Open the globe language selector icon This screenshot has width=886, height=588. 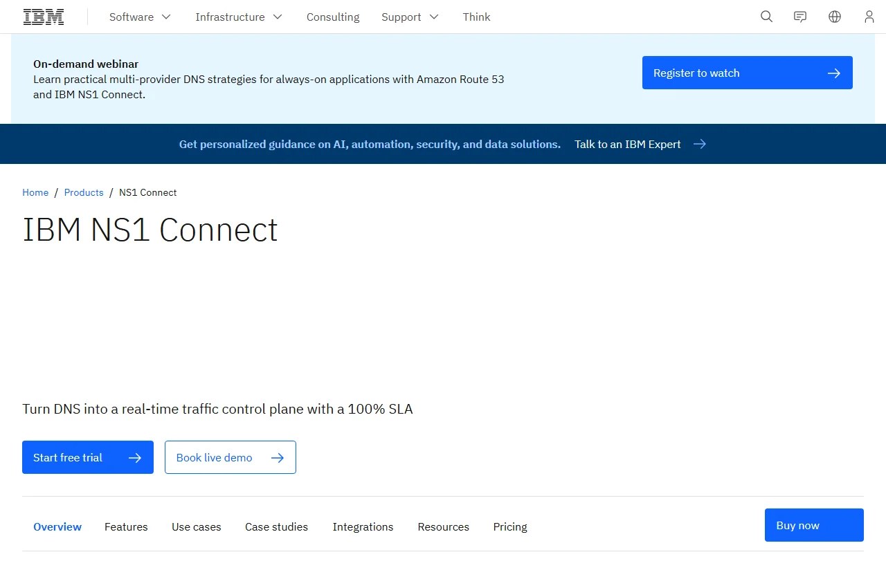(x=835, y=17)
